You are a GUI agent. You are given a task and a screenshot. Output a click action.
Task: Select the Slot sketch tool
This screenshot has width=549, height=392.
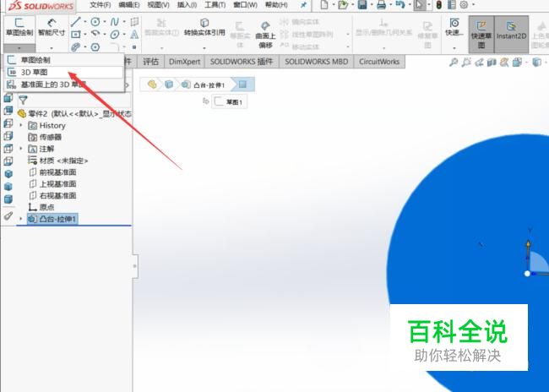[76, 47]
